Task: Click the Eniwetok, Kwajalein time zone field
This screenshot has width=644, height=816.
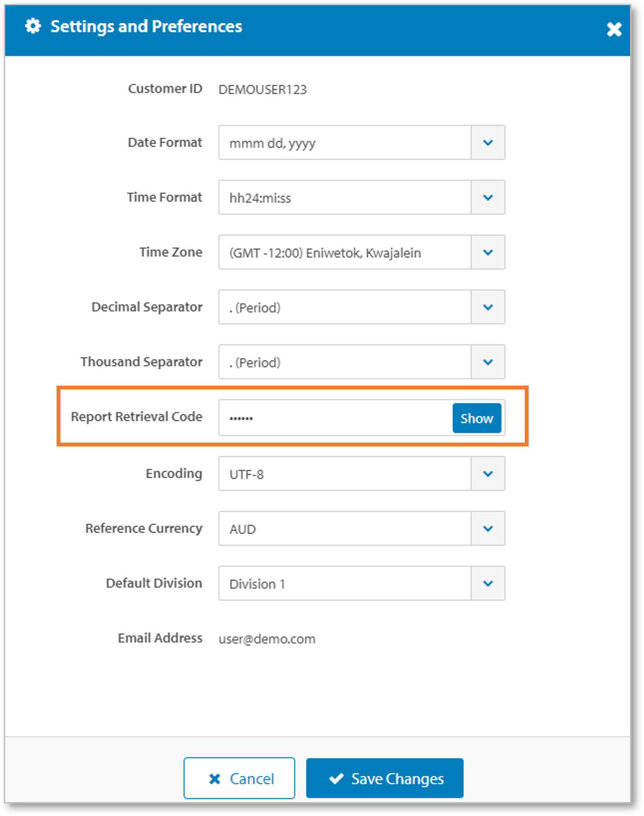Action: [x=345, y=252]
